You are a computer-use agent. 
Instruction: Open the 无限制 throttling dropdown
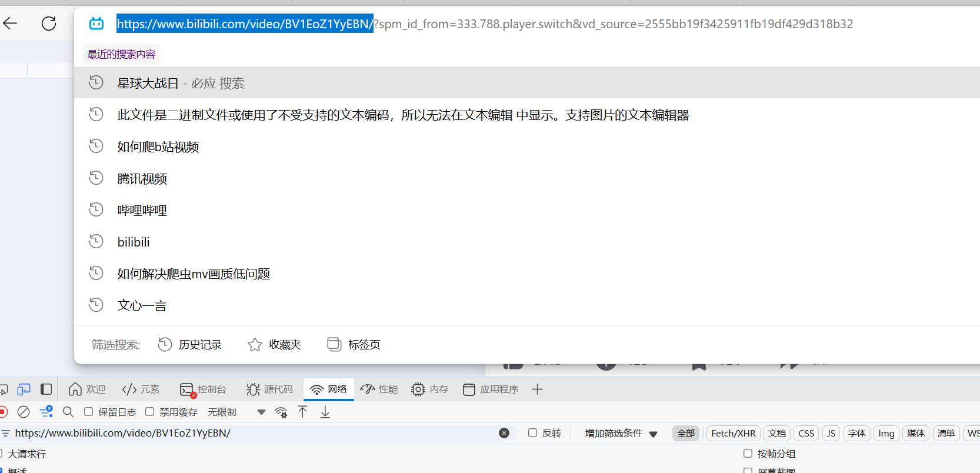(236, 412)
